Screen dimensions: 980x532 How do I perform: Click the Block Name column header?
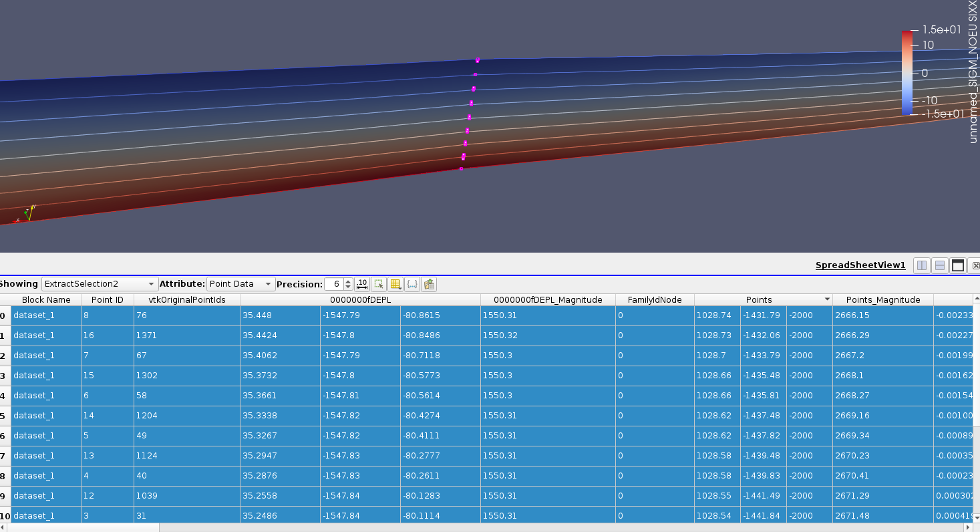tap(46, 300)
